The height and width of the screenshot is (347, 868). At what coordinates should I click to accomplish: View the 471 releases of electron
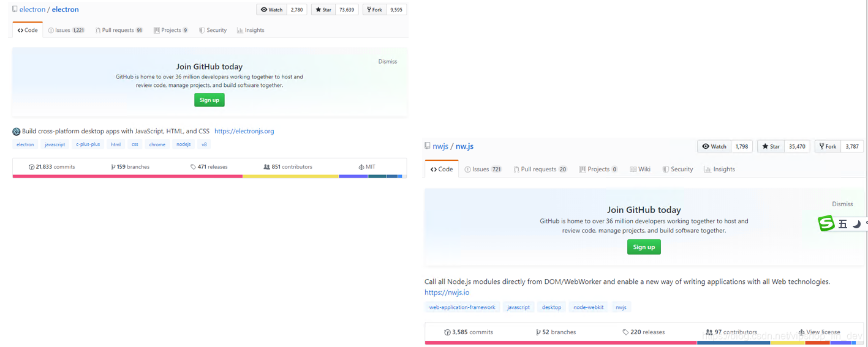pyautogui.click(x=209, y=166)
